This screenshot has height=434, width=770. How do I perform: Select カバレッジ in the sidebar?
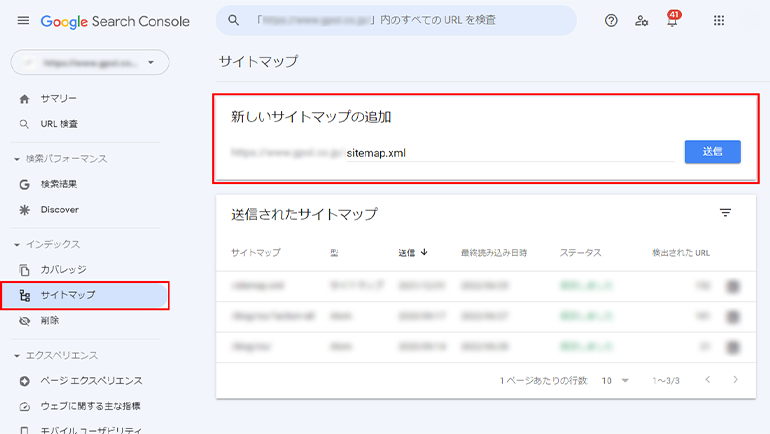[x=63, y=270]
